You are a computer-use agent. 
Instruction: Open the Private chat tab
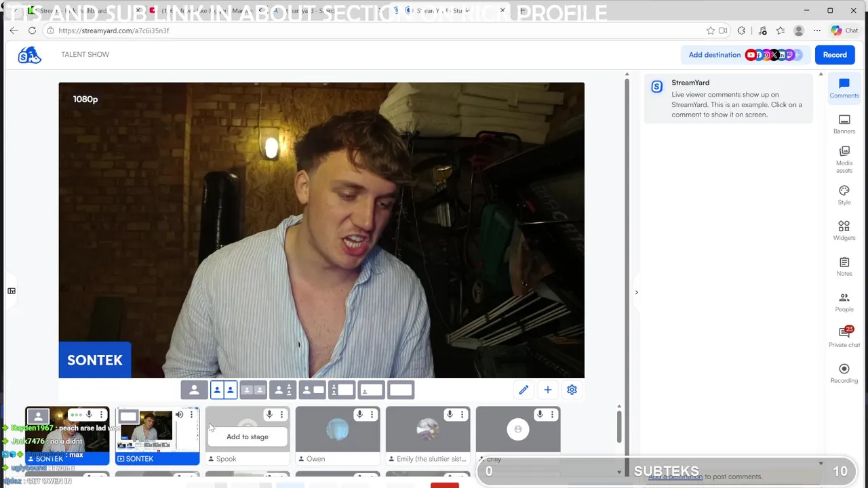pyautogui.click(x=844, y=337)
